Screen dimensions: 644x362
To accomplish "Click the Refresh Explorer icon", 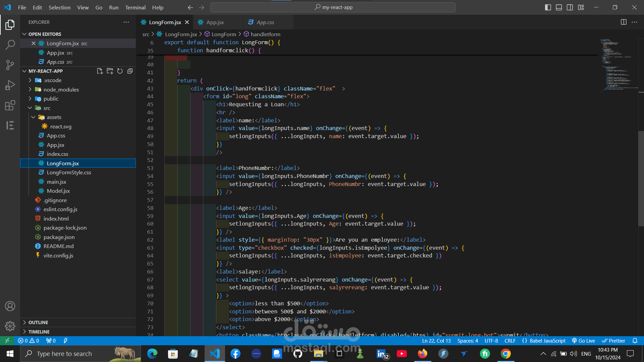I will (x=120, y=71).
